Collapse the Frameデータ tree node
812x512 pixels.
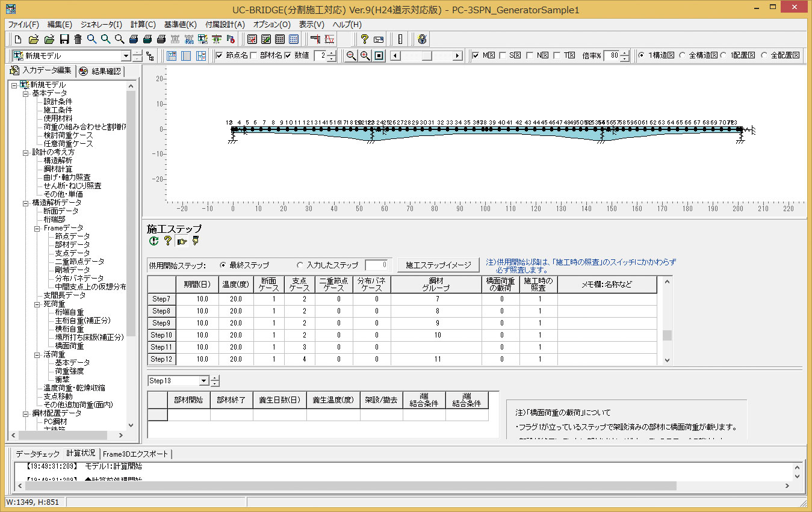[37, 228]
